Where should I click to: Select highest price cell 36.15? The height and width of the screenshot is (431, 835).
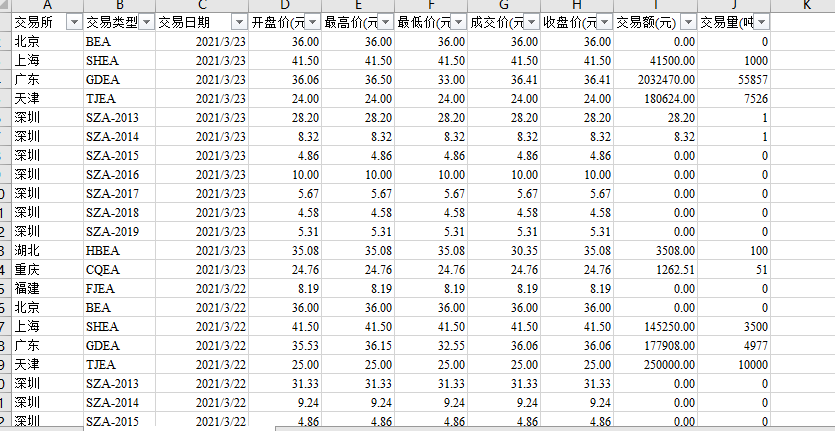click(358, 346)
